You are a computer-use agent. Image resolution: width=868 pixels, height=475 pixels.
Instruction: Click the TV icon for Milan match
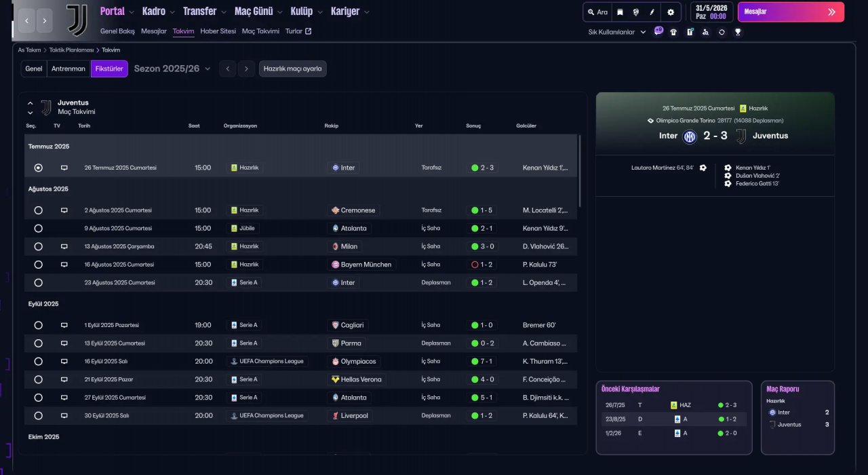click(x=64, y=246)
